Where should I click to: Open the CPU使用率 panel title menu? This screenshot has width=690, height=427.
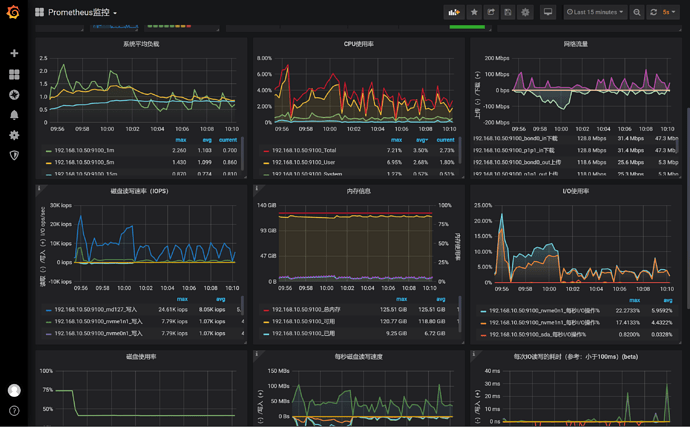pos(358,44)
